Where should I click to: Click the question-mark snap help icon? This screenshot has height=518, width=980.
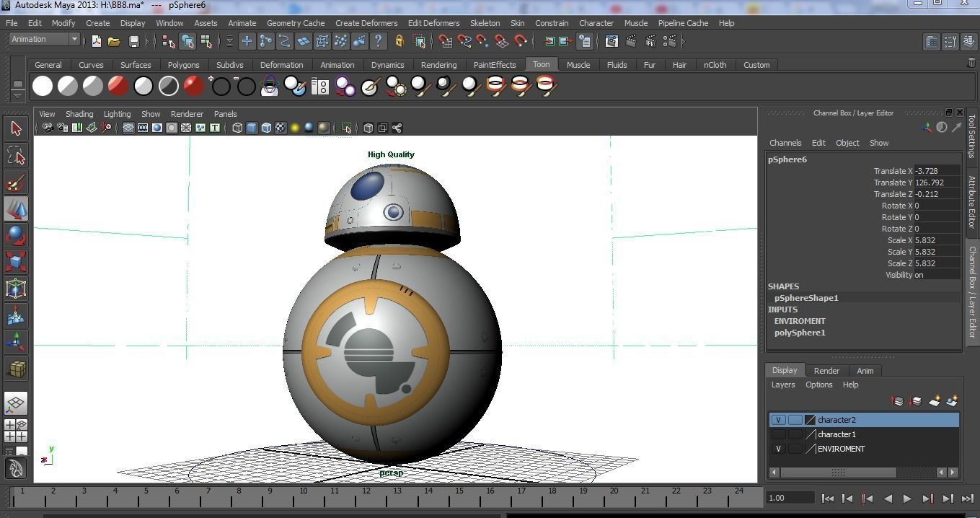coord(378,41)
